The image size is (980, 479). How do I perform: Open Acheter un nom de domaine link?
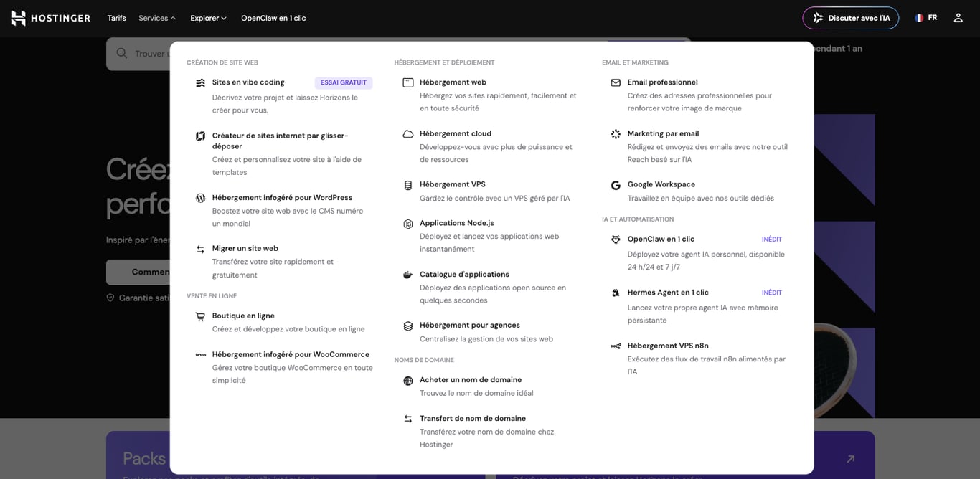[471, 380]
